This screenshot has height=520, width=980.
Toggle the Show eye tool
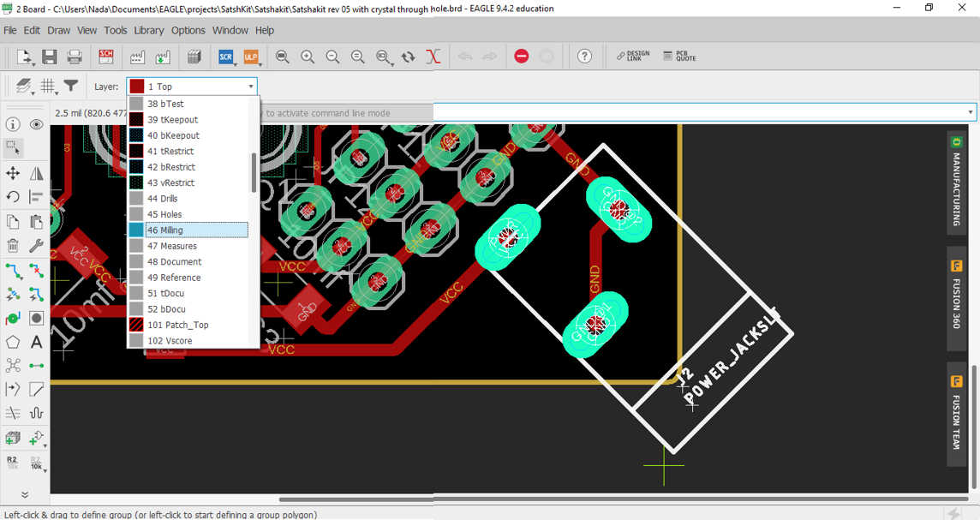[36, 124]
